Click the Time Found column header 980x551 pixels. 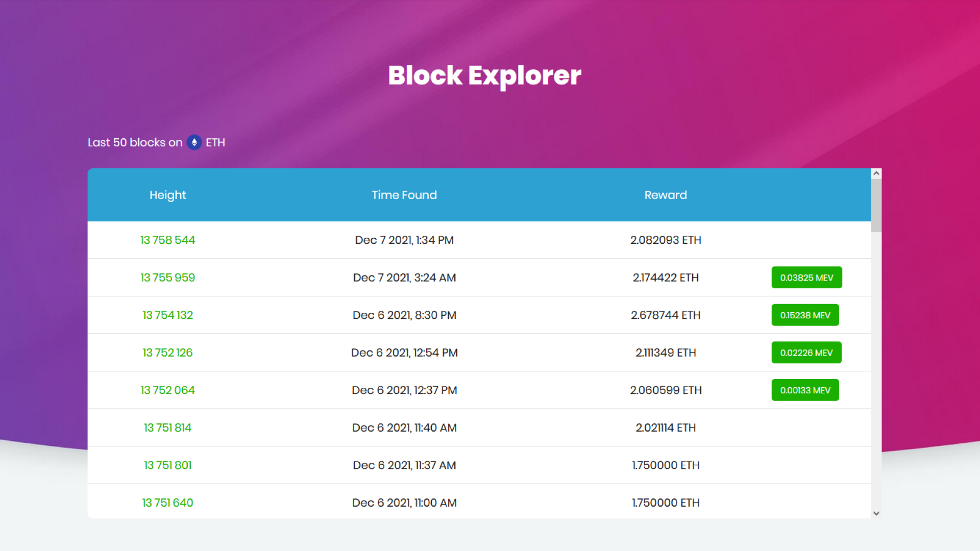[404, 195]
